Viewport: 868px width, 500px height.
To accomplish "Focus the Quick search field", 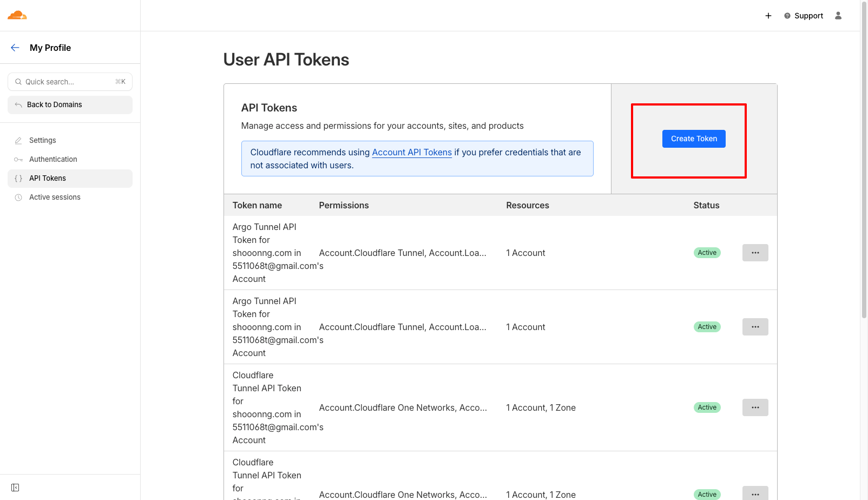I will [x=70, y=82].
